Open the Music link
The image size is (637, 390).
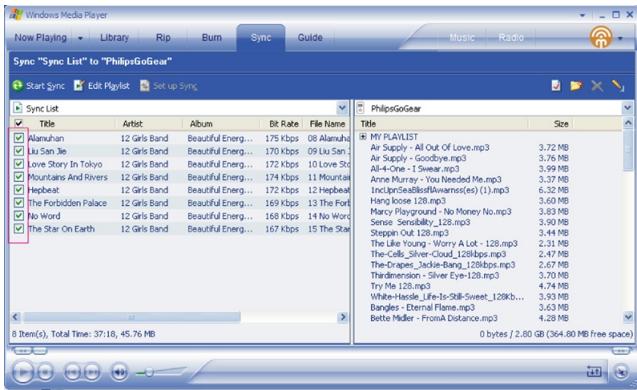[x=462, y=37]
